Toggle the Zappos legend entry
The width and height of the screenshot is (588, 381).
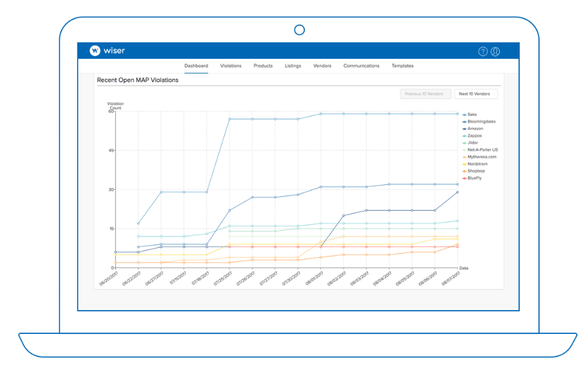tap(472, 136)
